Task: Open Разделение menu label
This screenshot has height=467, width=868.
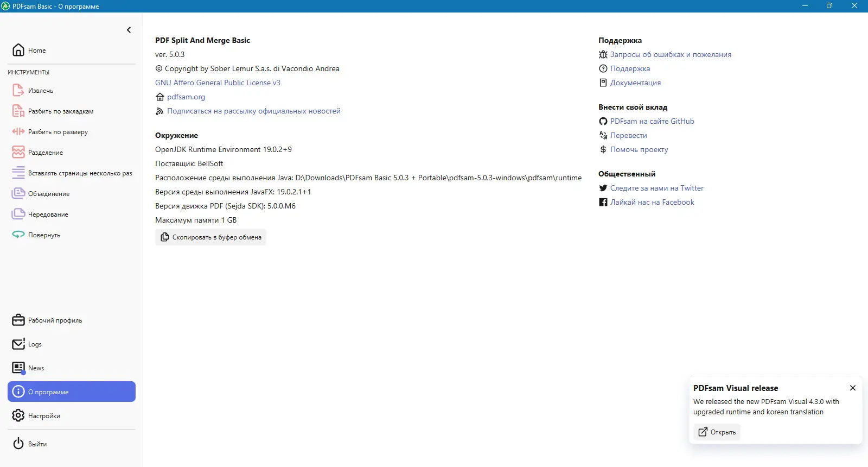Action: point(46,153)
